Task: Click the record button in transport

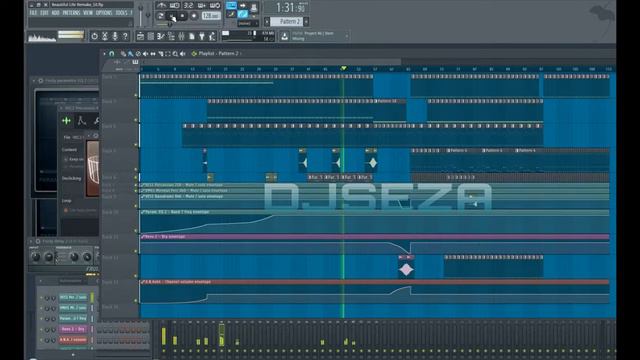Action: coord(194,16)
